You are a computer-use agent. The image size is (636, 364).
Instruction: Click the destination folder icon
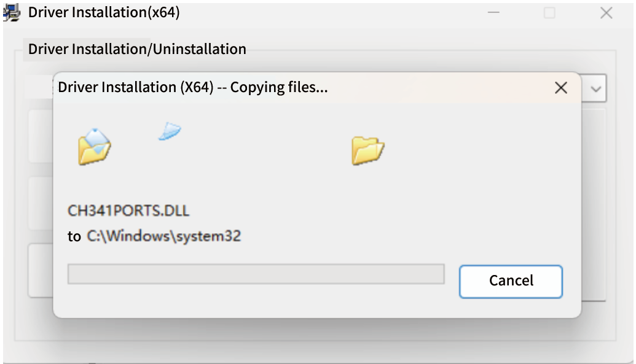(x=367, y=150)
